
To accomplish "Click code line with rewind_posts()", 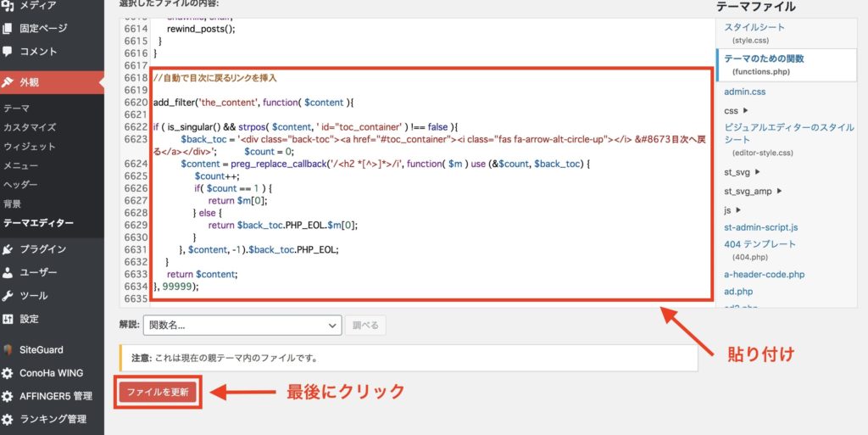I will click(201, 29).
